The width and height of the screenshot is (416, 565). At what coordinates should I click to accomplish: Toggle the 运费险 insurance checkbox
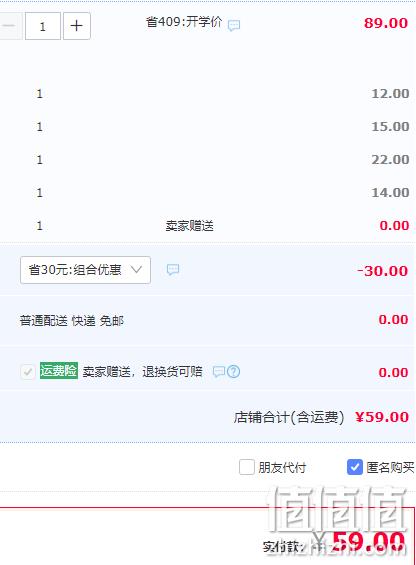(x=28, y=372)
